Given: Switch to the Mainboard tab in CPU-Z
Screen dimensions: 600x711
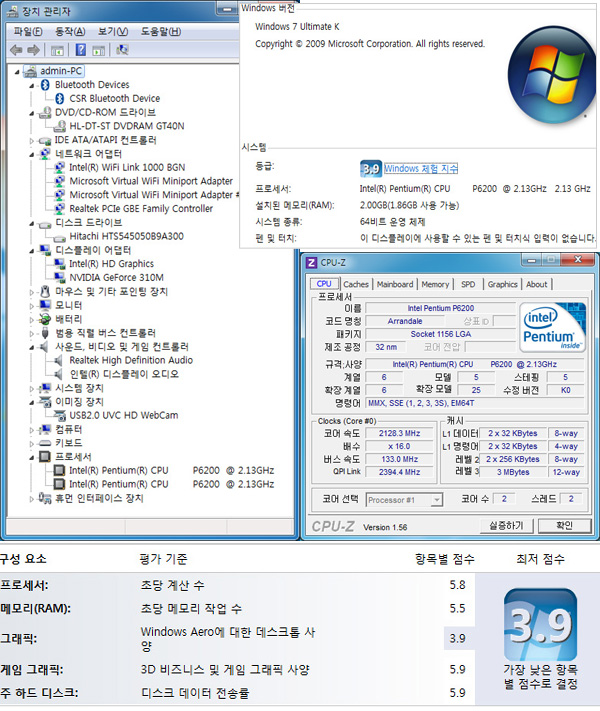Looking at the screenshot, I should [394, 284].
